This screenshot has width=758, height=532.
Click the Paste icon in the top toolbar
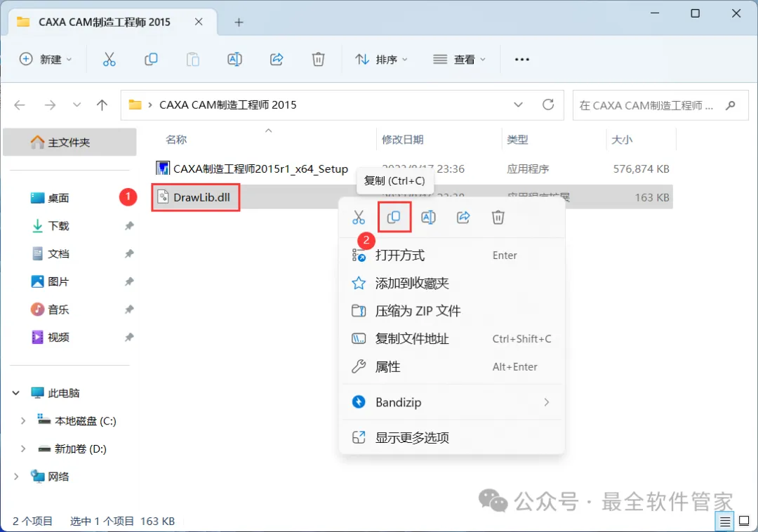click(x=193, y=60)
